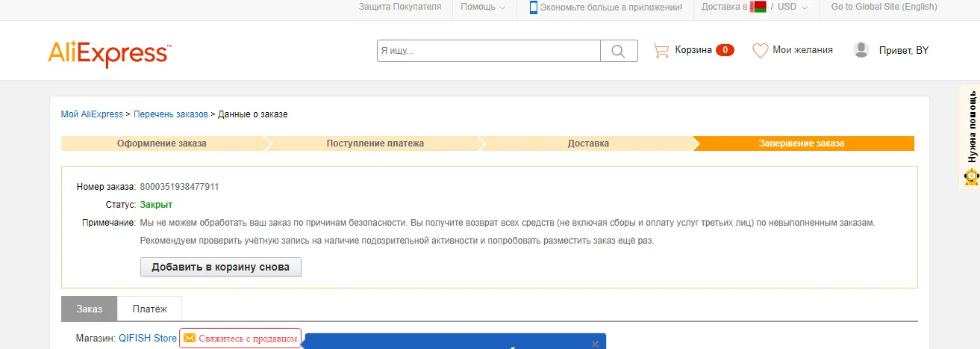Screen dimensions: 980x349
Task: Click Go to Global Site (English)
Action: 884,7
